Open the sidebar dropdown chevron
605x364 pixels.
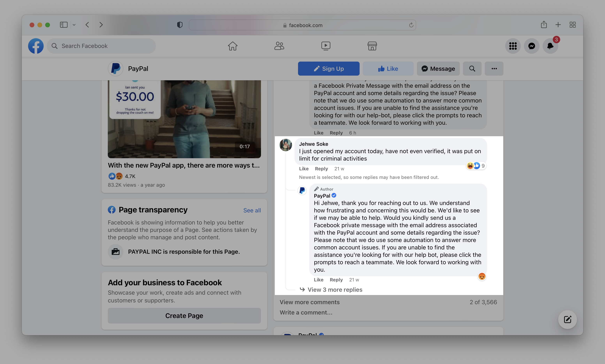(x=74, y=25)
